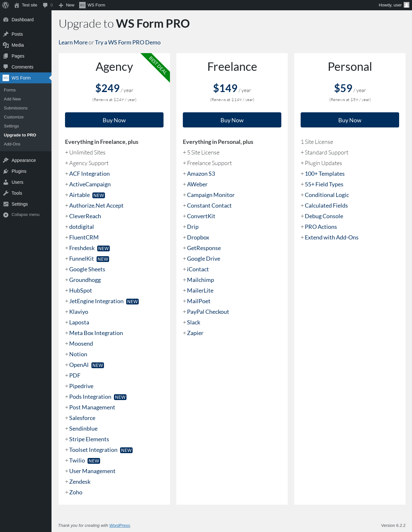Select Upgrade to PRO submenu item

[20, 135]
